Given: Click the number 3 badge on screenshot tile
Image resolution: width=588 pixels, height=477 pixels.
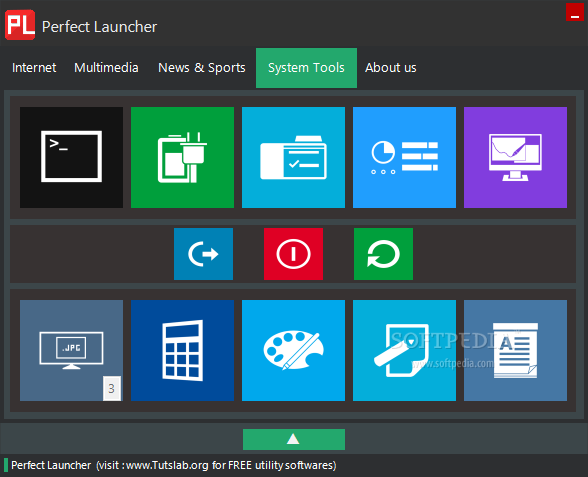Looking at the screenshot, I should click(x=112, y=388).
